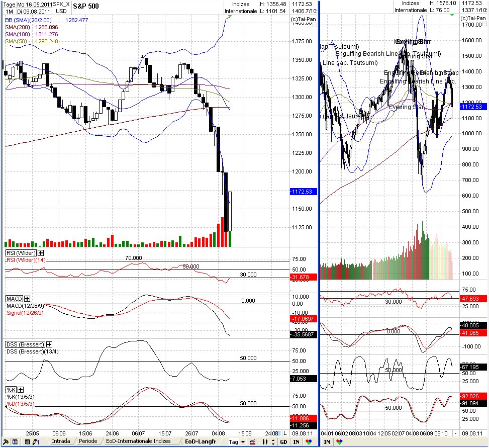Expand the RSI (Wilder) plus box
Image resolution: width=489 pixels, height=448 pixels.
click(41, 253)
